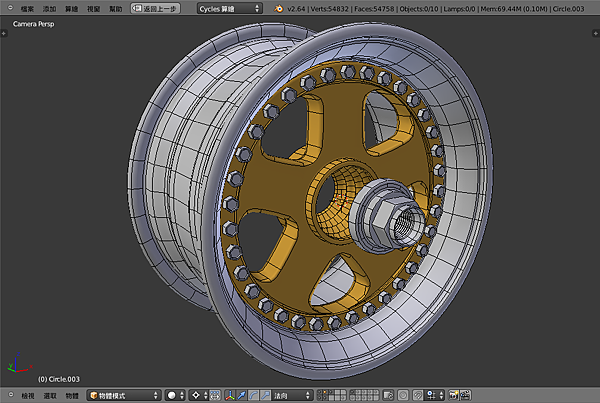Image resolution: width=600 pixels, height=403 pixels.
Task: Click the Mem:69.44M memory statistic
Action: click(x=514, y=8)
